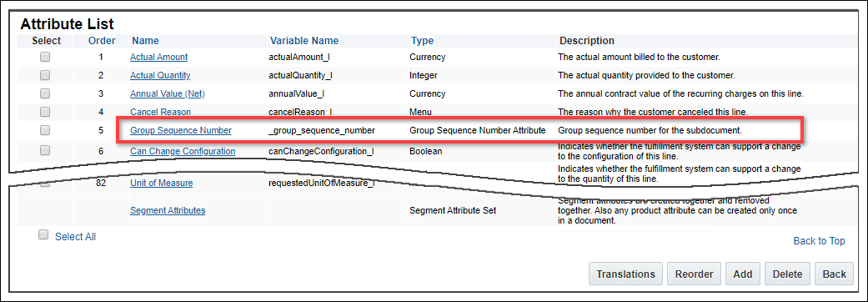Check the Can Change Configuration row checkbox

pos(45,150)
